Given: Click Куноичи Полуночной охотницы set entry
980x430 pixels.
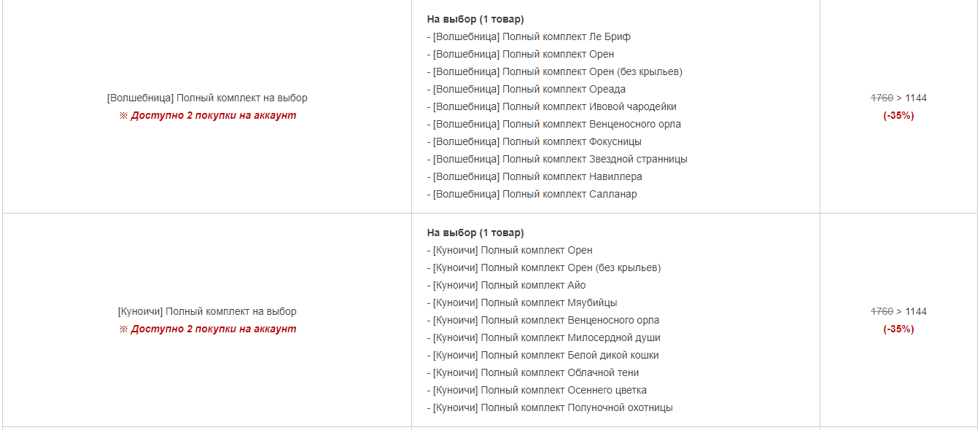Looking at the screenshot, I should 550,407.
